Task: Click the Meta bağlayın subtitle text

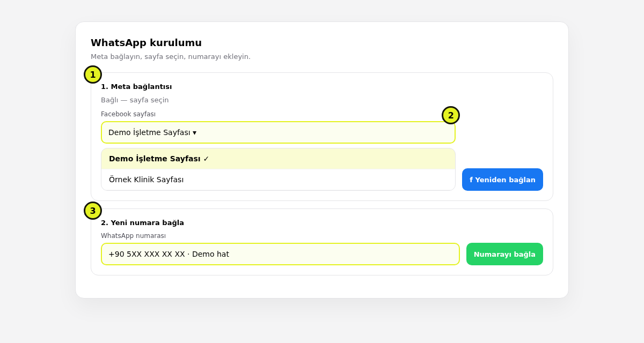Action: 171,57
